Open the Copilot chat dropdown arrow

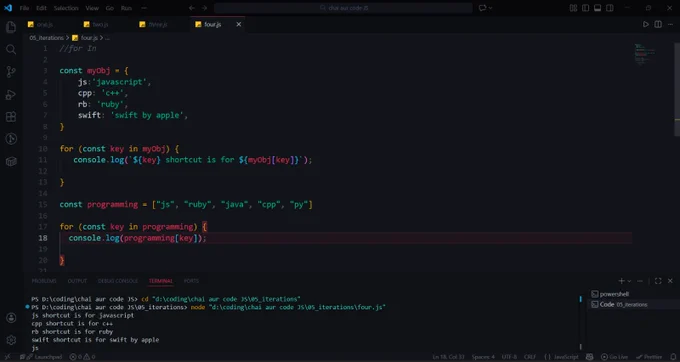(x=490, y=8)
